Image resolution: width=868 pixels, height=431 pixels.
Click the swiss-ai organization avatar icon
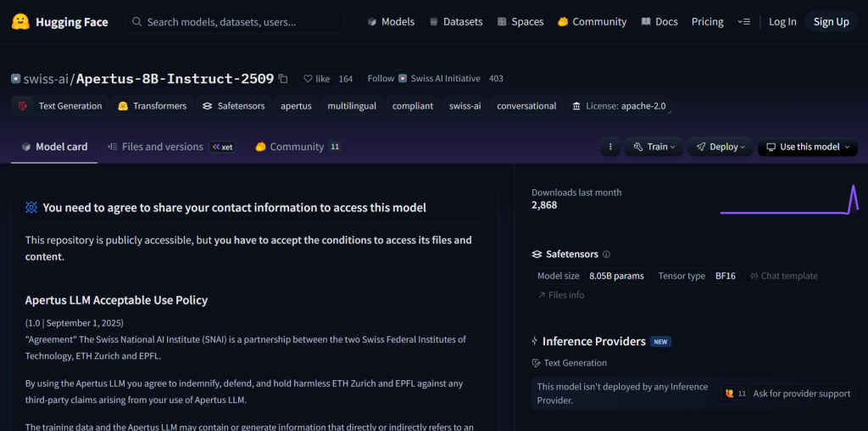15,79
